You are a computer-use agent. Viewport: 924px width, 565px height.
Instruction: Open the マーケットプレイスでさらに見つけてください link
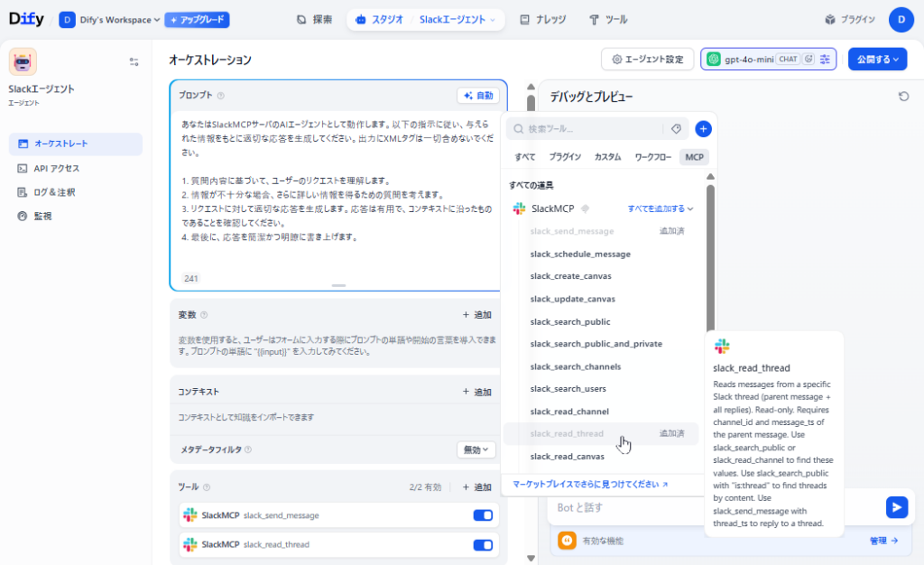(x=590, y=485)
